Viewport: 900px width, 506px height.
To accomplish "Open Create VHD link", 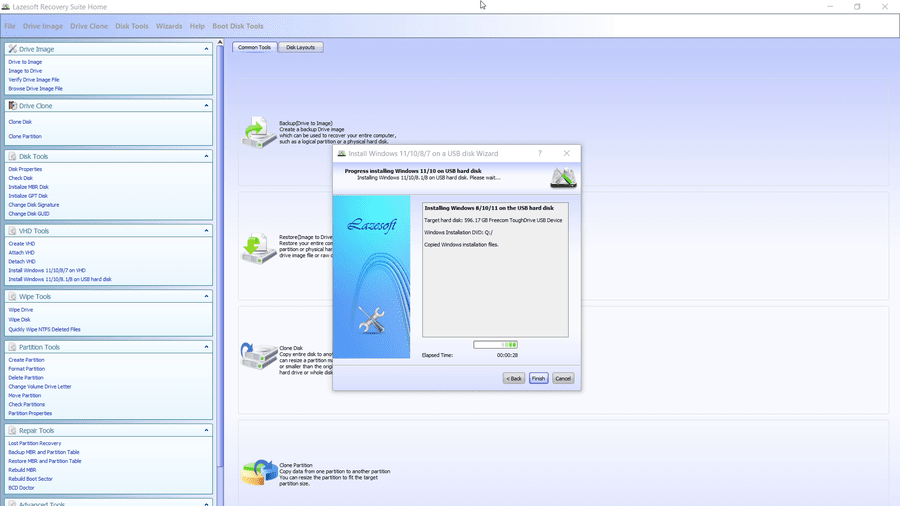I will [22, 244].
